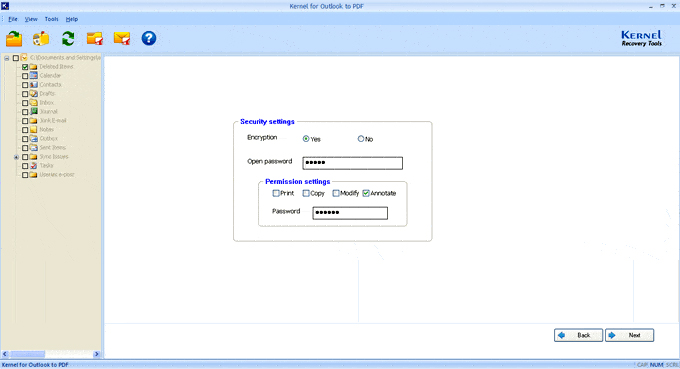Select the Junk E-mail folder label
Image resolution: width=680 pixels, height=369 pixels.
tap(53, 121)
